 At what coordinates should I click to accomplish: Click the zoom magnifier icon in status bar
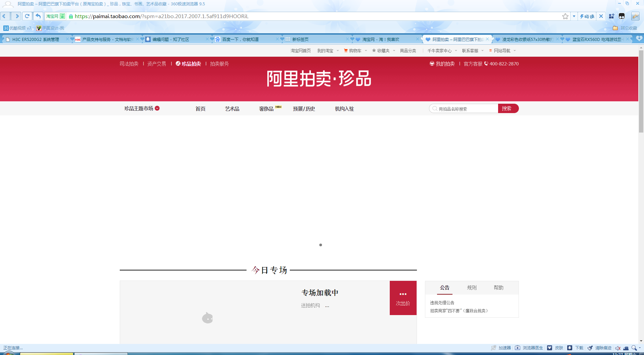pos(634,348)
